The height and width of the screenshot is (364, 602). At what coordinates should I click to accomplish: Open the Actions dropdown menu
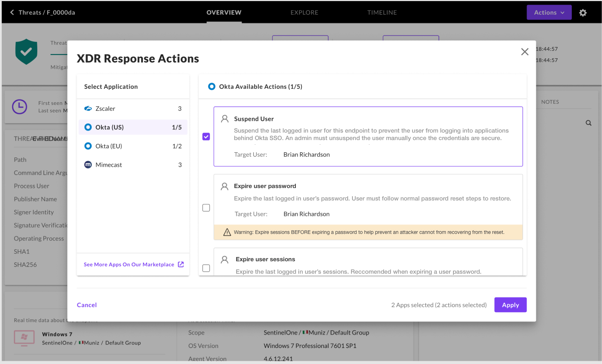(x=549, y=12)
